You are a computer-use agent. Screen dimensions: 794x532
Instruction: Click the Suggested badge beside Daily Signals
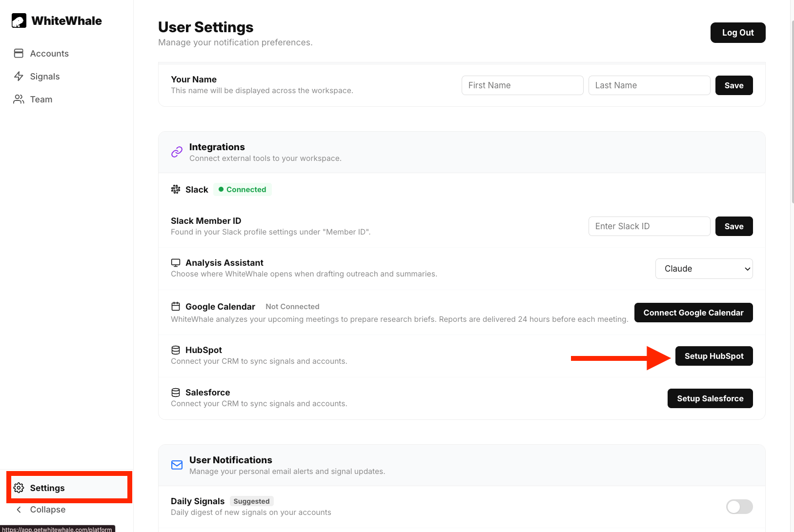point(251,501)
